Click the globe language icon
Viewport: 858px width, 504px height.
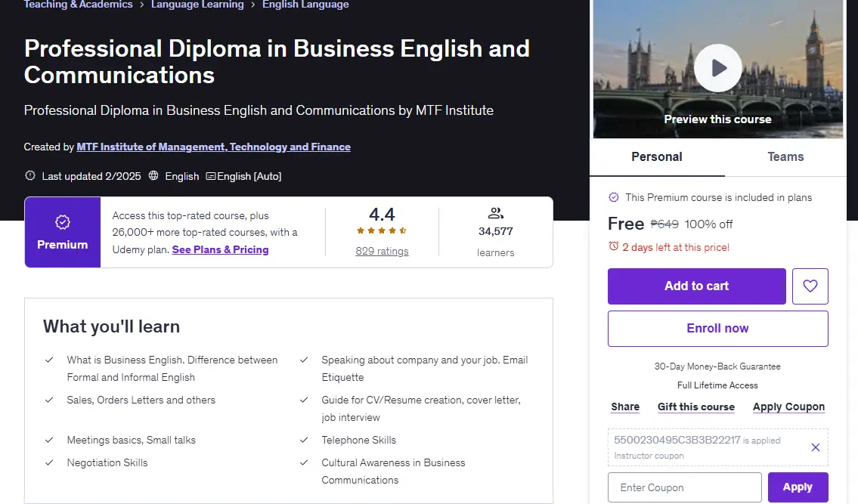(153, 175)
